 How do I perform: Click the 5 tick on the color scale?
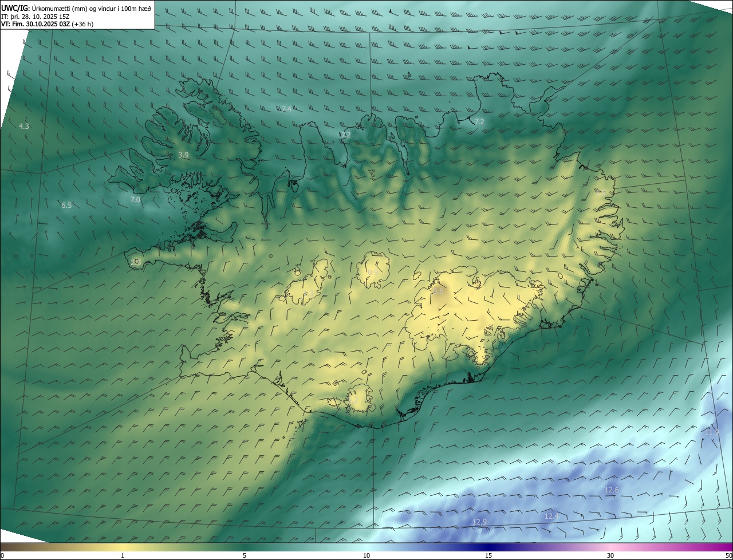245,555
